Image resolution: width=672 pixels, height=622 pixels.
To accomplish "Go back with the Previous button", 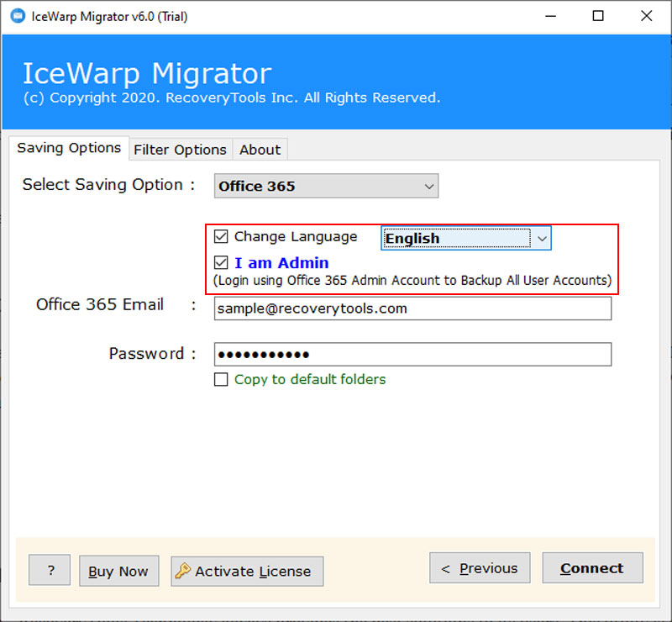I will [x=480, y=568].
